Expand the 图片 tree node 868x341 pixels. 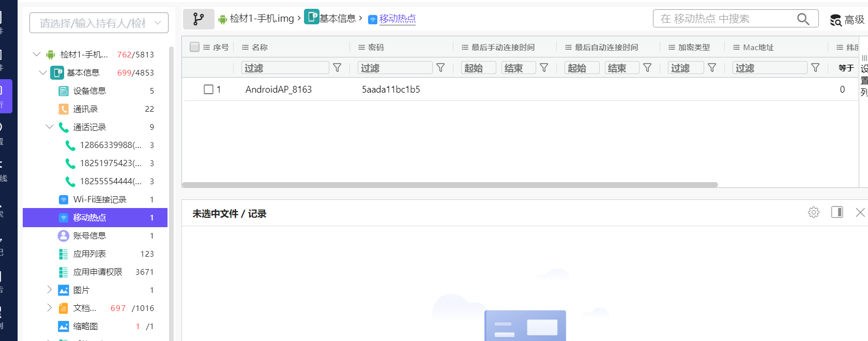(50, 290)
